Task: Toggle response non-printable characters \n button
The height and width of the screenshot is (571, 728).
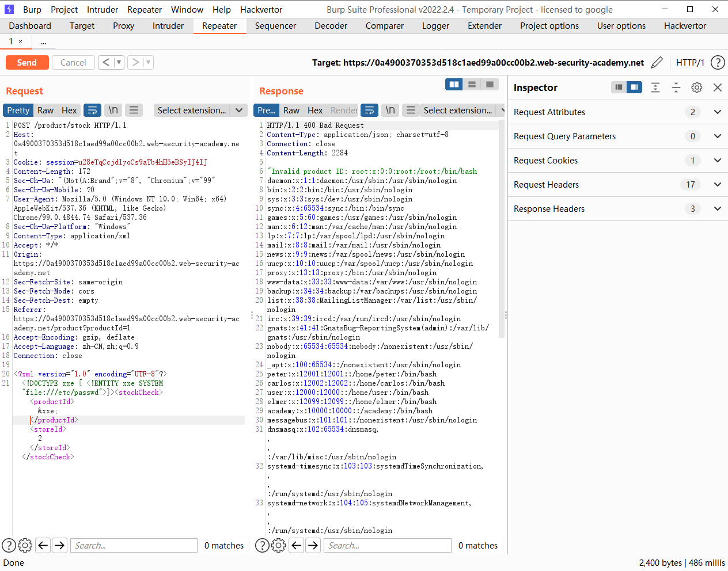Action: (390, 110)
